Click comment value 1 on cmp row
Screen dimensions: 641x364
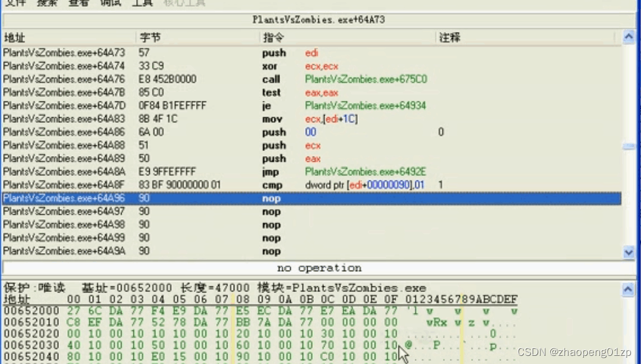click(440, 185)
